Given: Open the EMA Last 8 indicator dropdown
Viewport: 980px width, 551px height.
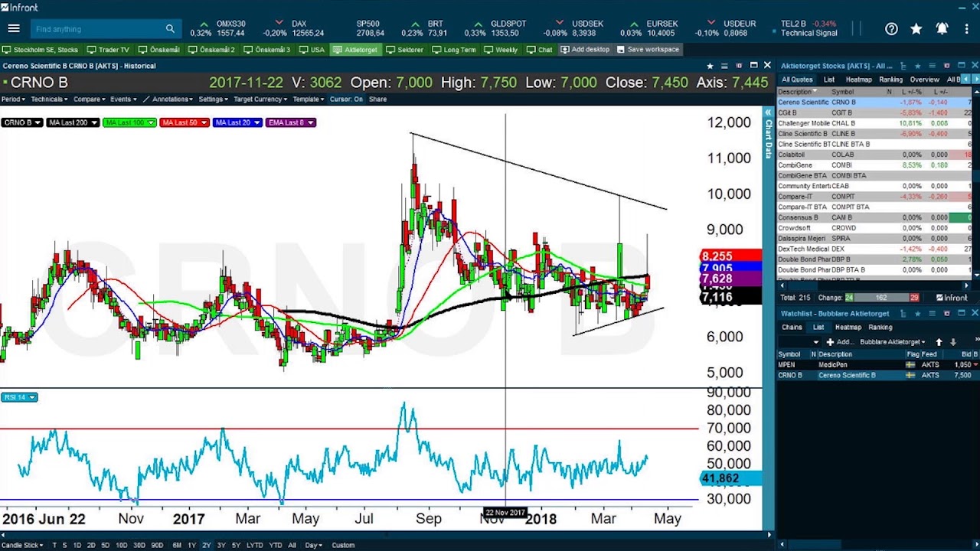Looking at the screenshot, I should [291, 122].
